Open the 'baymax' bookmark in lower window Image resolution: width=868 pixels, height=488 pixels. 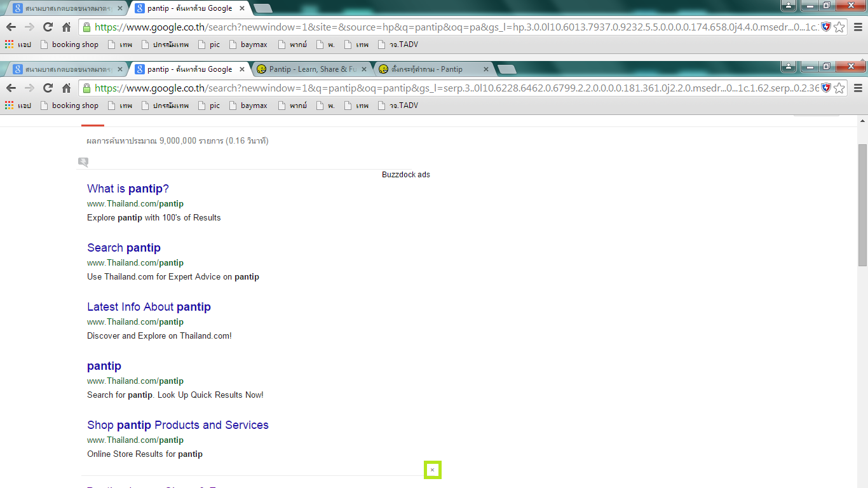point(248,105)
